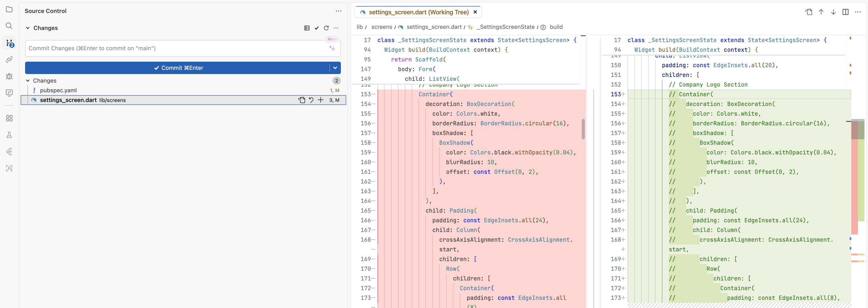Open the dropdown arrow beside the Commit button
The width and height of the screenshot is (868, 308).
(335, 68)
